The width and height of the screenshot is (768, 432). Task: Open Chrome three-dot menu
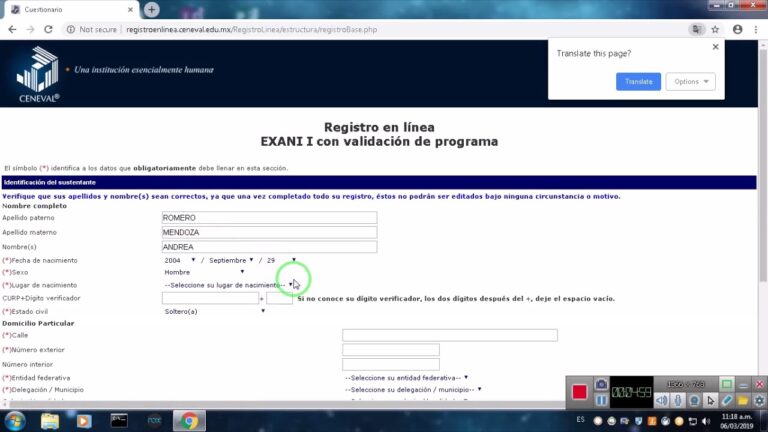pyautogui.click(x=756, y=29)
